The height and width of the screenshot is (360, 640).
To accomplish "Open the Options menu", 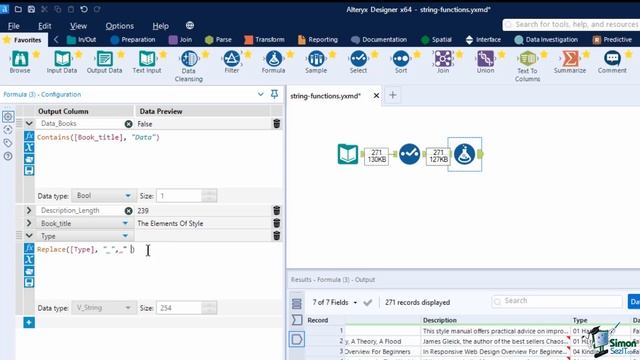I will (120, 26).
